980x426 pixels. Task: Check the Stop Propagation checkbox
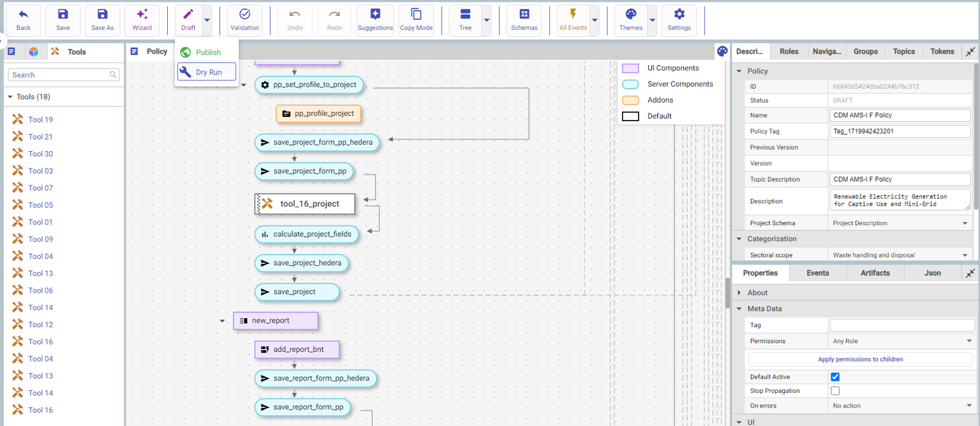point(835,391)
